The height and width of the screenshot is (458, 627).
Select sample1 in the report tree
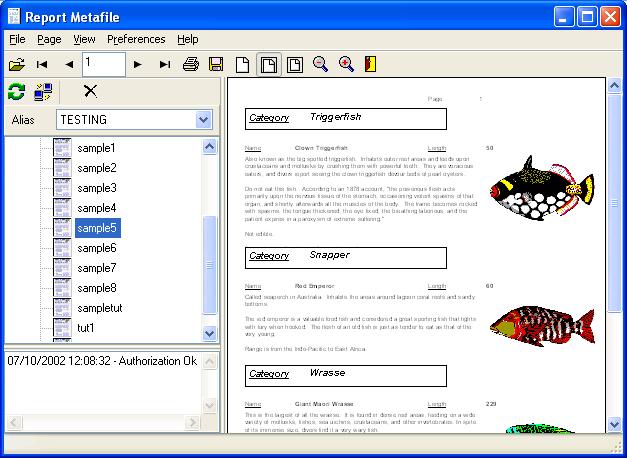[x=96, y=148]
